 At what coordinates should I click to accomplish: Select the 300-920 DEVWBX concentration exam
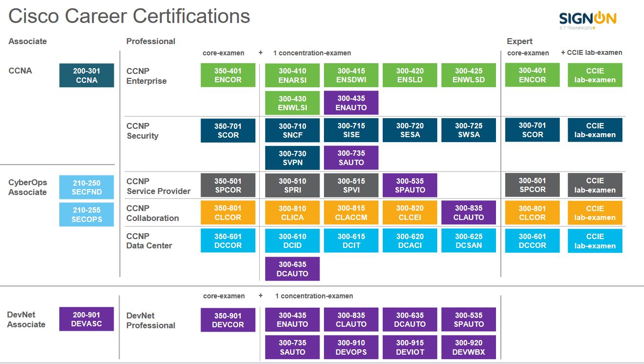pos(469,347)
